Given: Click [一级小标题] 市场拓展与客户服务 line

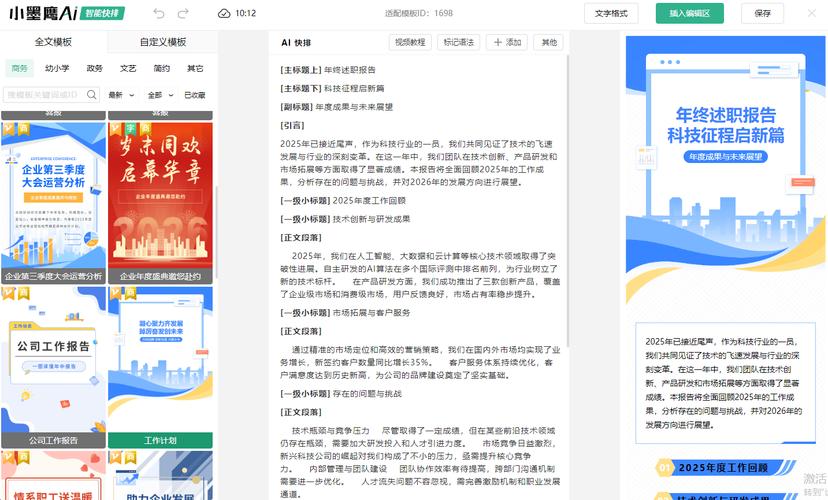Looking at the screenshot, I should (345, 313).
